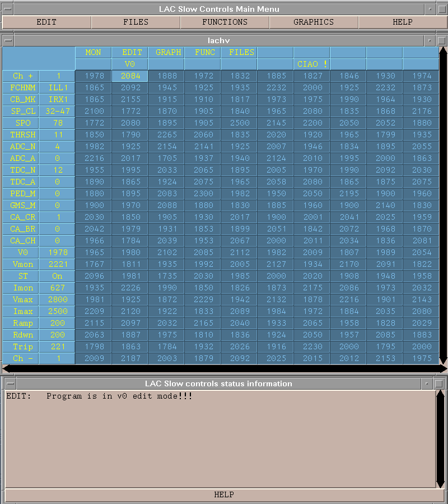
Task: Click the CA_BR label cell
Action: pos(21,229)
